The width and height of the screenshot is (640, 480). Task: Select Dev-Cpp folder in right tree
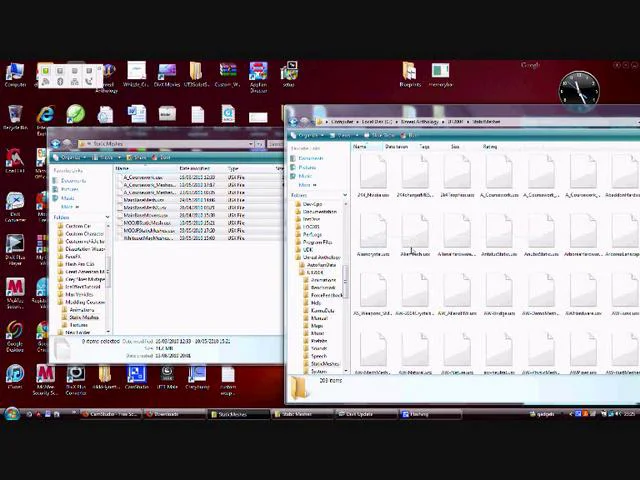[309, 204]
